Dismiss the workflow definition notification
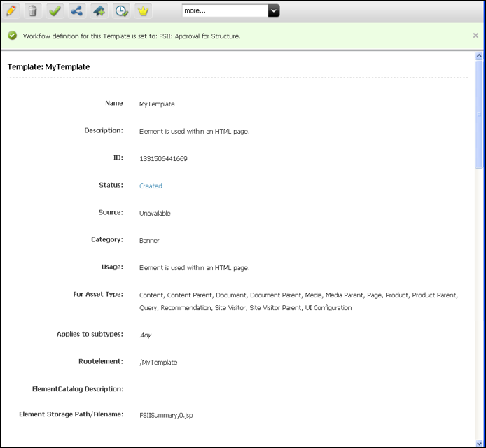 click(x=475, y=36)
